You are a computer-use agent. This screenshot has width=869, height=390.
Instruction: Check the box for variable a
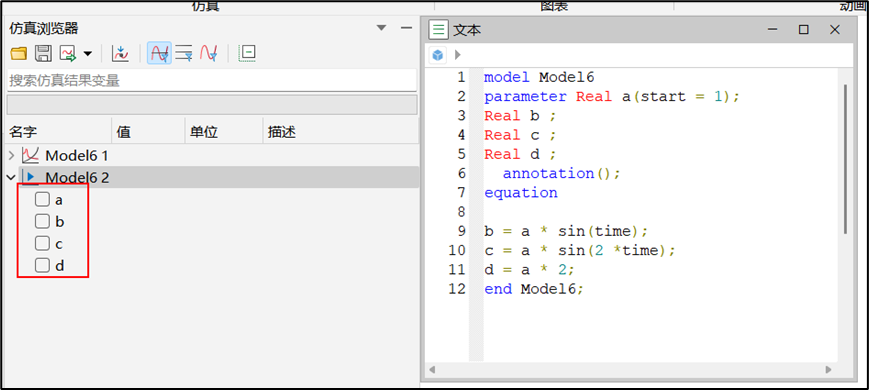42,199
